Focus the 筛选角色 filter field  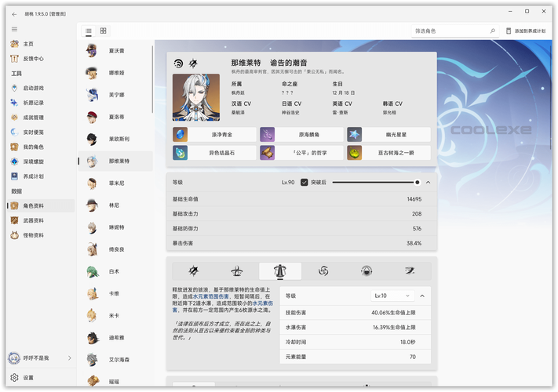pos(455,31)
